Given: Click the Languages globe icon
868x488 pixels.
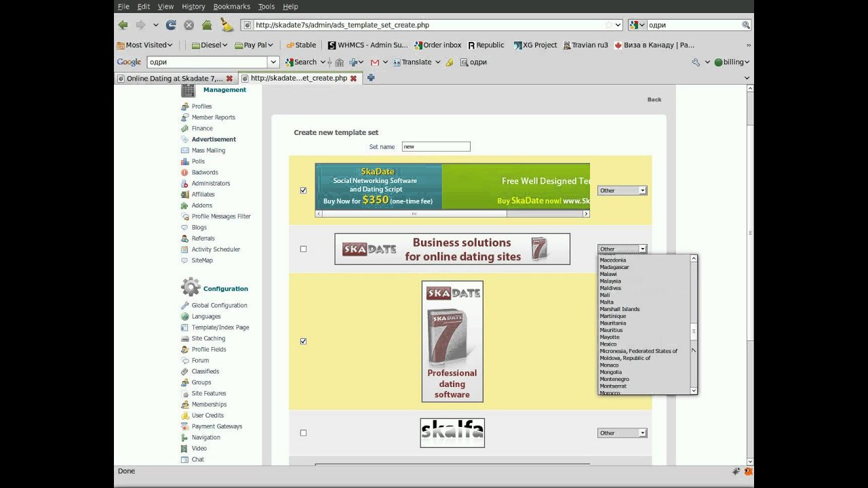Looking at the screenshot, I should point(185,317).
